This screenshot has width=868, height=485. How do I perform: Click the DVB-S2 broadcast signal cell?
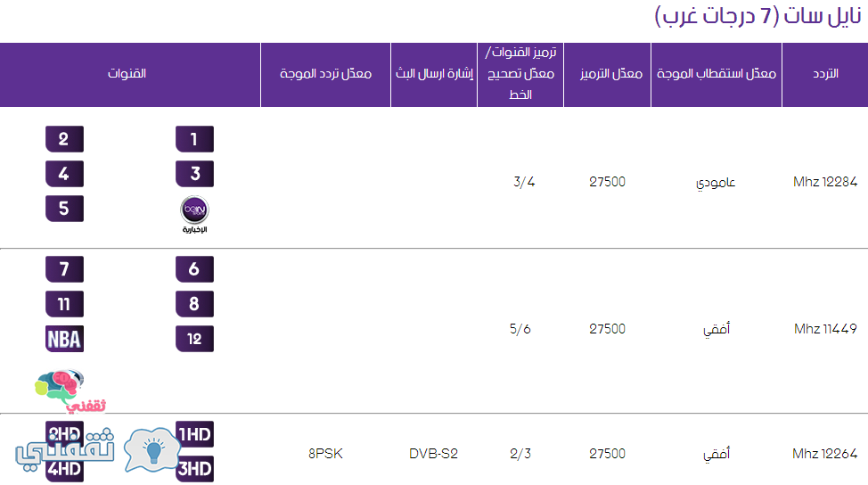[433, 454]
